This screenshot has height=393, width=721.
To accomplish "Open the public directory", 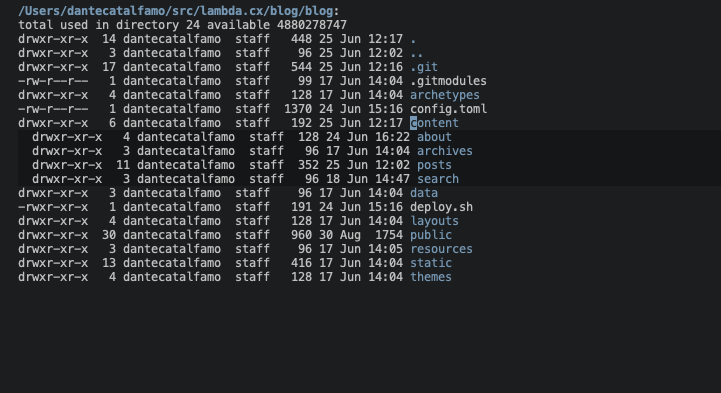I will tap(431, 235).
